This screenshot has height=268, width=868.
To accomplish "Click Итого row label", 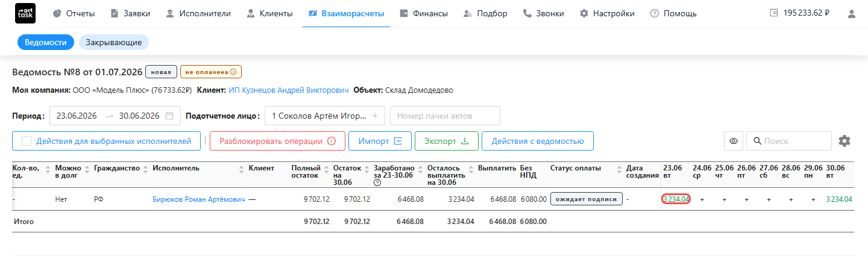I will (24, 222).
